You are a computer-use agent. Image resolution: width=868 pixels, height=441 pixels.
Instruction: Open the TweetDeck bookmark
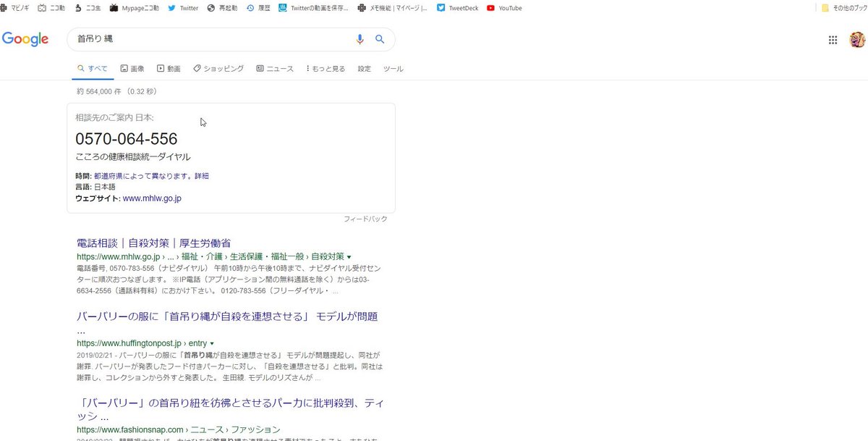457,8
